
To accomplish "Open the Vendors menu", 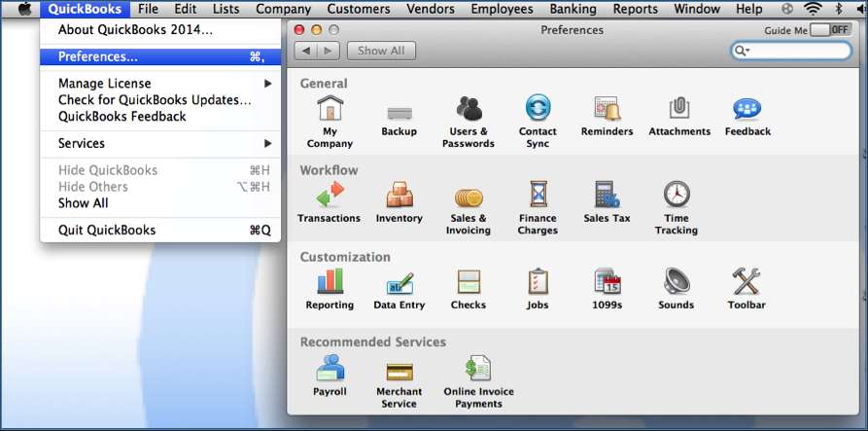I will [x=431, y=9].
